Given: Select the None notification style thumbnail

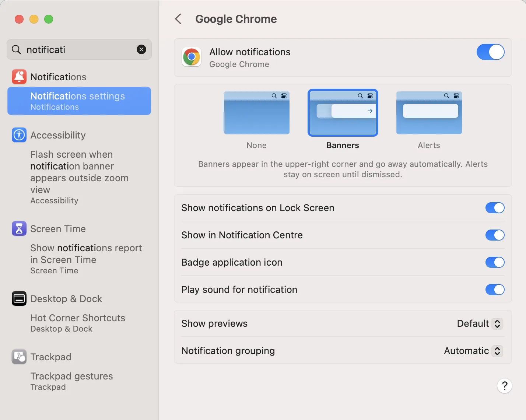Looking at the screenshot, I should [257, 113].
